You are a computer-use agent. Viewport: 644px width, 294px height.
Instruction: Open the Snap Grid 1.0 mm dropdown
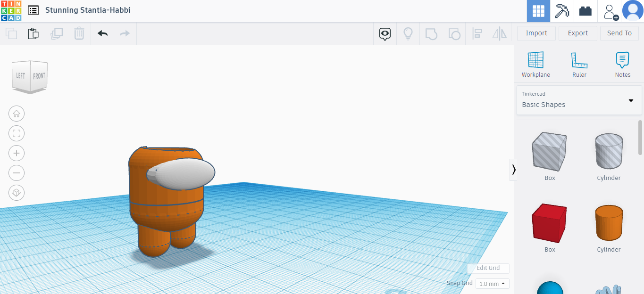tap(493, 284)
